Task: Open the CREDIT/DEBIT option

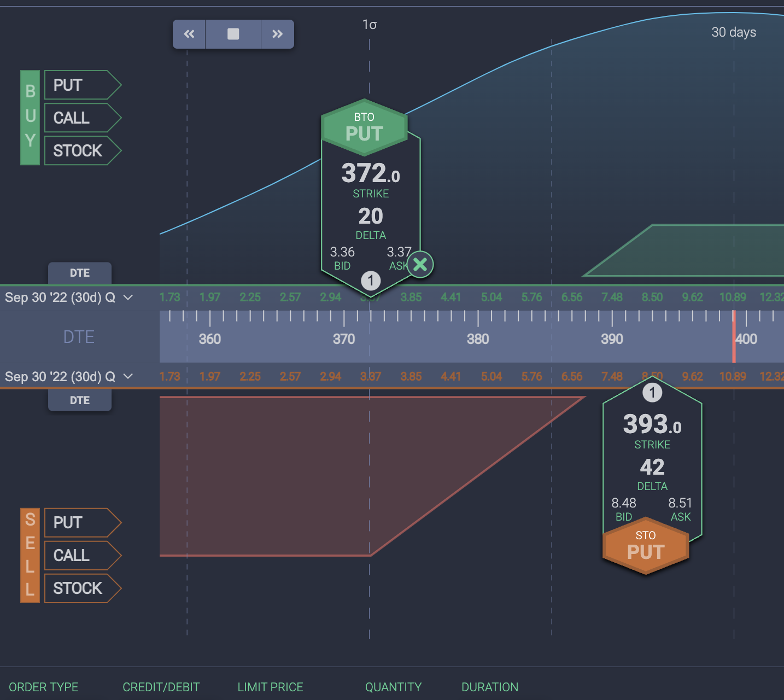Action: coord(161,687)
